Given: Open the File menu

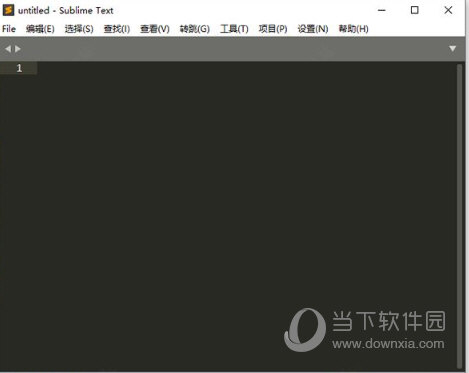Looking at the screenshot, I should [9, 29].
